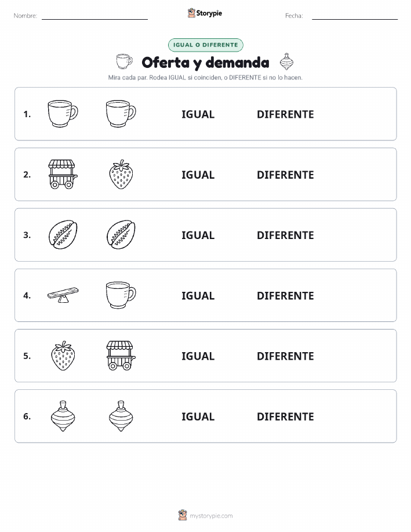411x532 pixels.
Task: Select IGUAL for row 6
Action: click(198, 417)
